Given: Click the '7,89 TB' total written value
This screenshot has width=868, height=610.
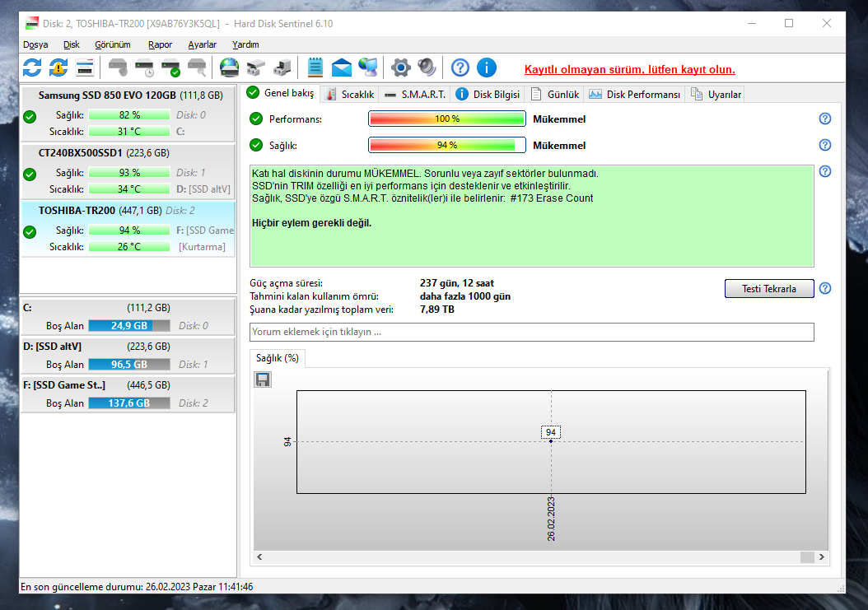Looking at the screenshot, I should [x=436, y=310].
